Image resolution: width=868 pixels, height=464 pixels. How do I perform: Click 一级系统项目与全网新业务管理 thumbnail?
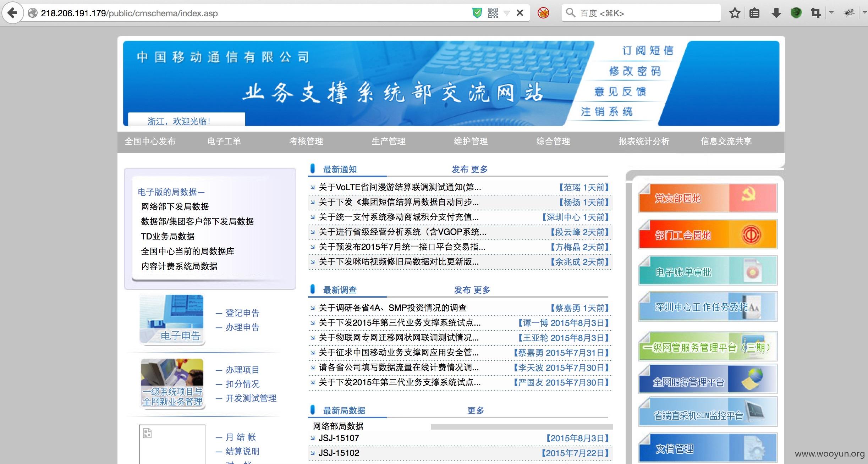172,383
